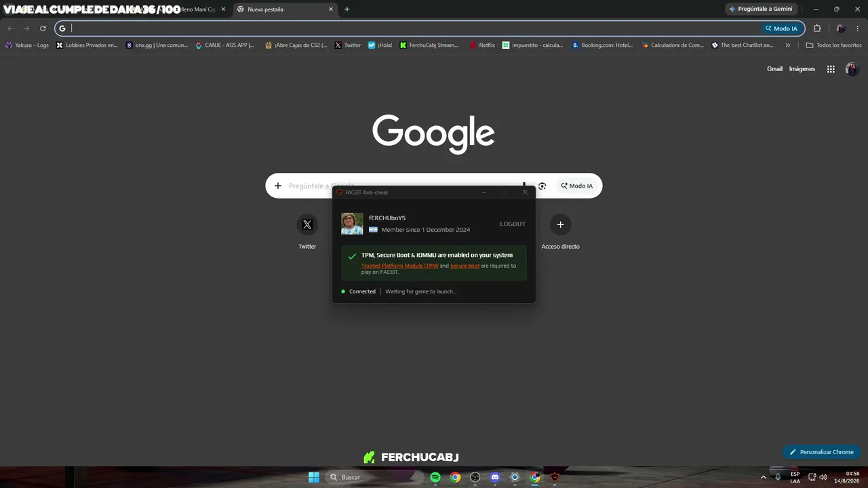
Task: Click LOGOUT in the FACEIT window
Action: click(x=513, y=224)
